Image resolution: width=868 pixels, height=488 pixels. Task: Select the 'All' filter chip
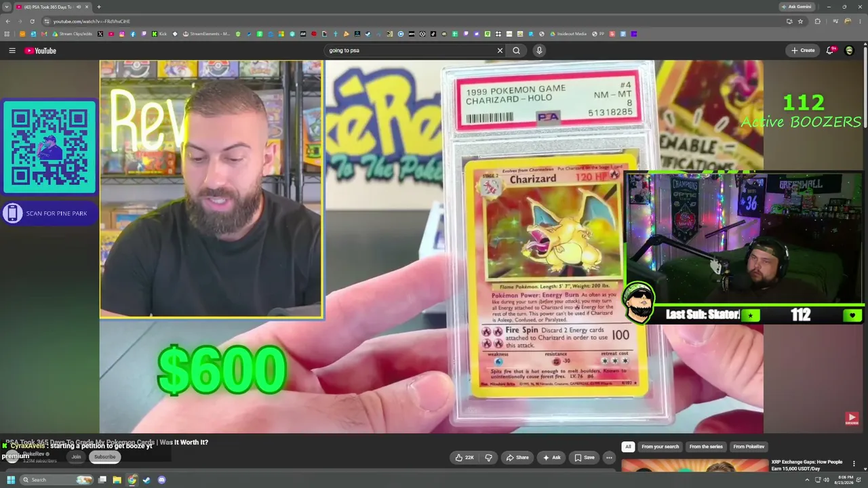pos(628,447)
